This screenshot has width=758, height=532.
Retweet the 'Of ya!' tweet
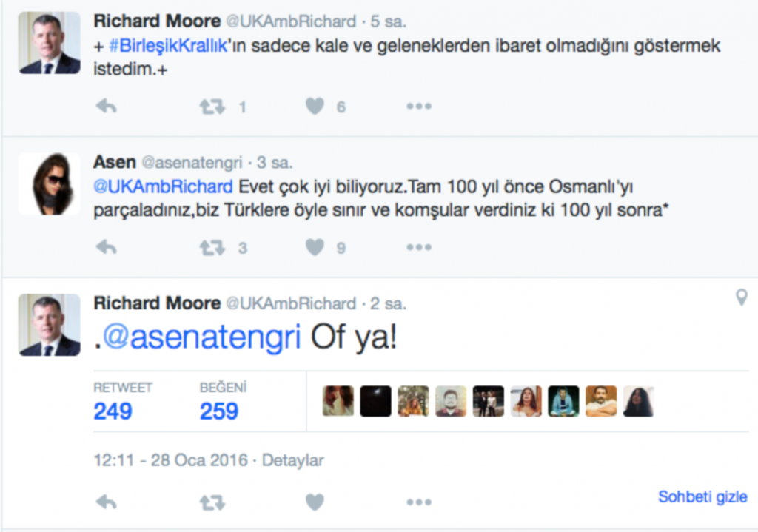(x=212, y=502)
